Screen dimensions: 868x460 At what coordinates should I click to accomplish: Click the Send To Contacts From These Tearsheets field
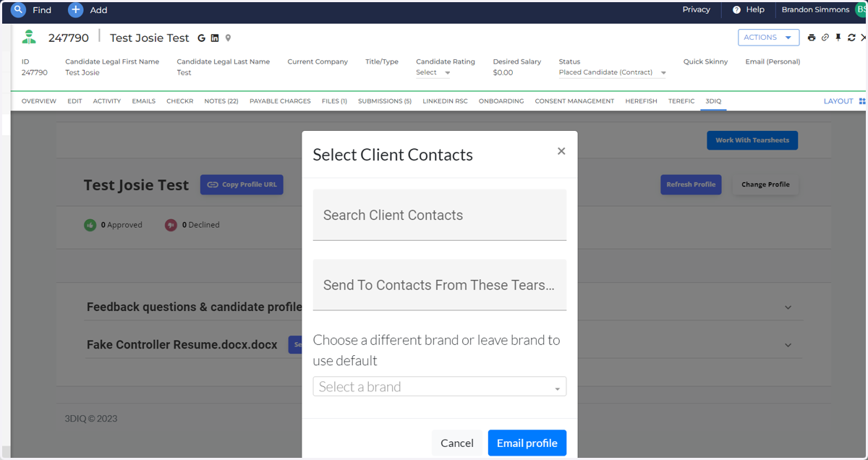click(x=439, y=285)
